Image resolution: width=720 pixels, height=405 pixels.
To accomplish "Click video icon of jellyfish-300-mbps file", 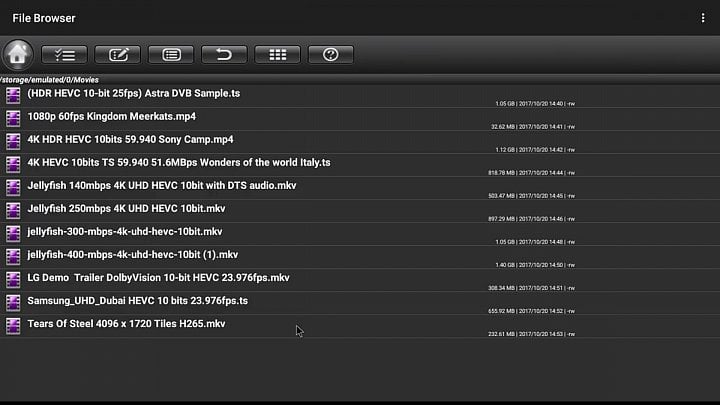I will click(13, 233).
